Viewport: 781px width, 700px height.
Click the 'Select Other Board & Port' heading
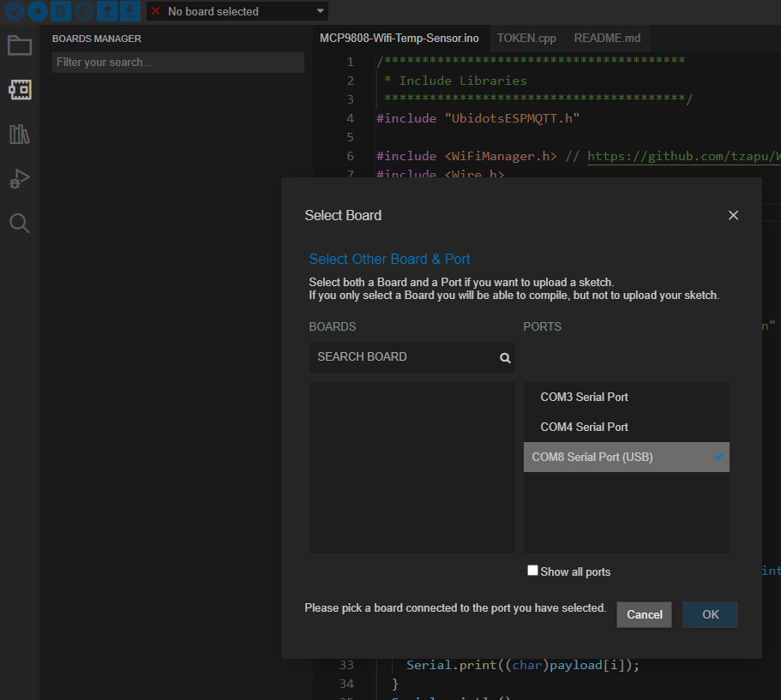click(x=389, y=259)
